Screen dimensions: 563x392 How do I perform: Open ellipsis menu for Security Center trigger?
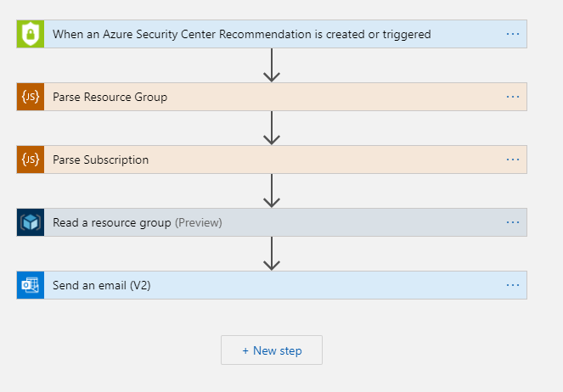(513, 34)
